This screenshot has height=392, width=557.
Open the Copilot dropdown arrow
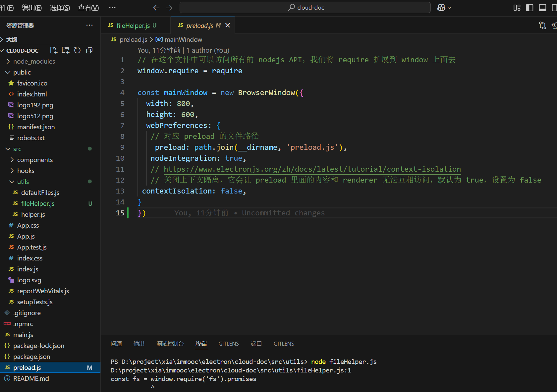click(x=449, y=8)
